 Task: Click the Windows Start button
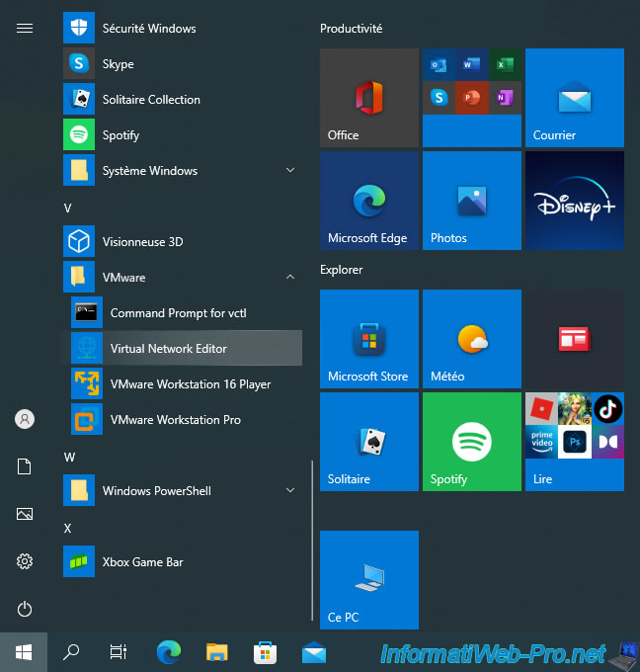(24, 651)
